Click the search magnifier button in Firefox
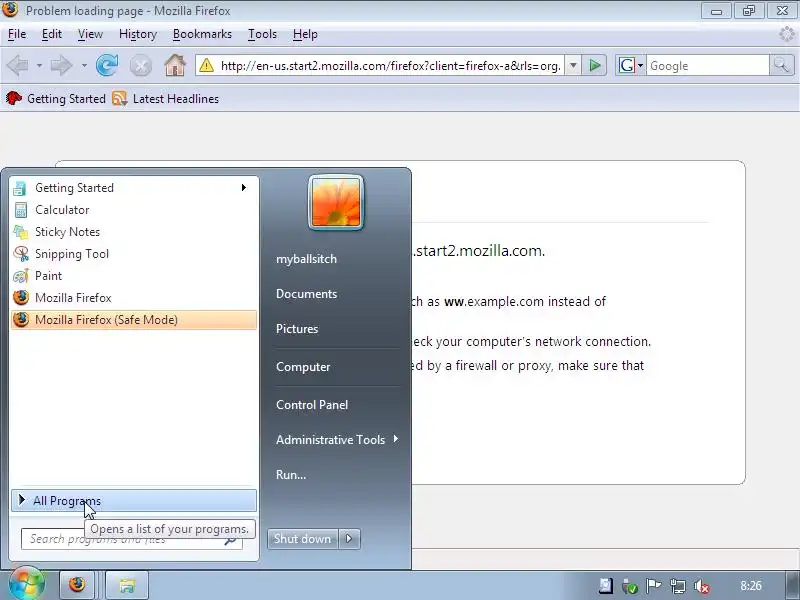Screen dimensions: 800x600 781,65
